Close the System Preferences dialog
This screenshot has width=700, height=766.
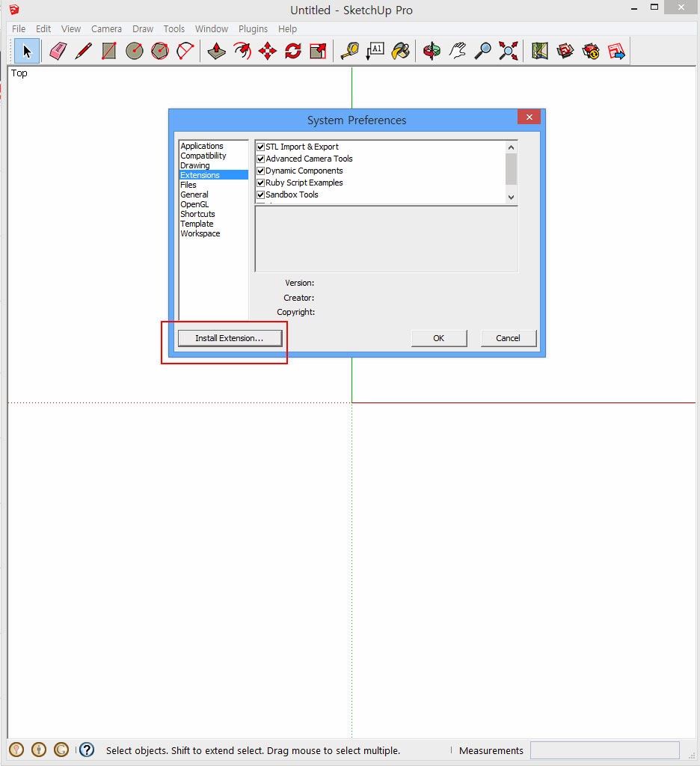[x=529, y=117]
